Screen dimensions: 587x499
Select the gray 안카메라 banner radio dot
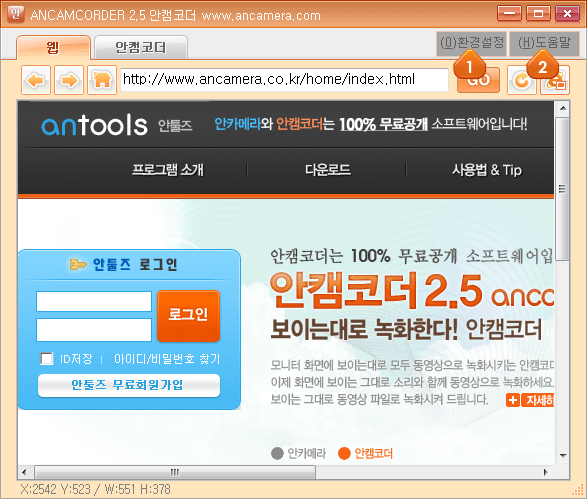[x=277, y=453]
